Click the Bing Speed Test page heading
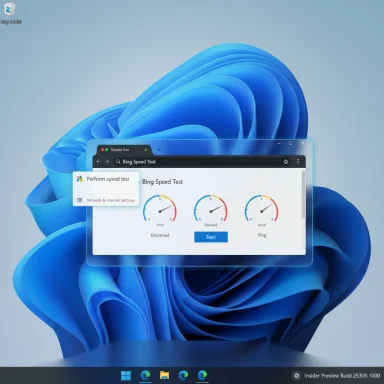This screenshot has height=384, width=384. point(162,182)
